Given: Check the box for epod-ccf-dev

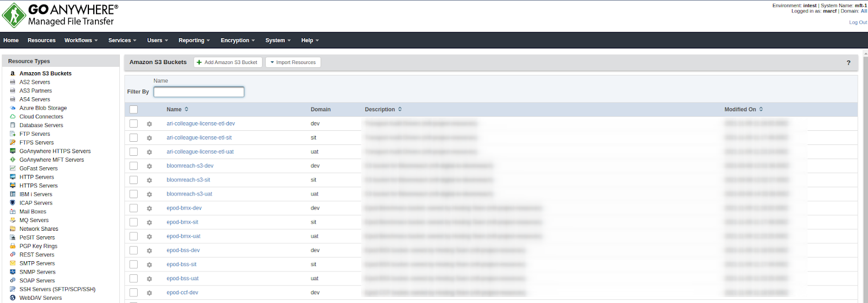Looking at the screenshot, I should pyautogui.click(x=133, y=293).
